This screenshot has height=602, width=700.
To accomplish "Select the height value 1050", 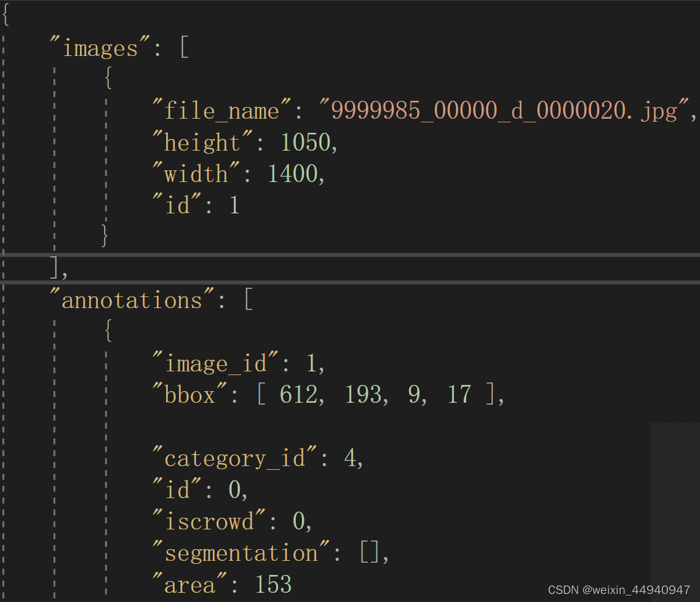I will coord(306,142).
